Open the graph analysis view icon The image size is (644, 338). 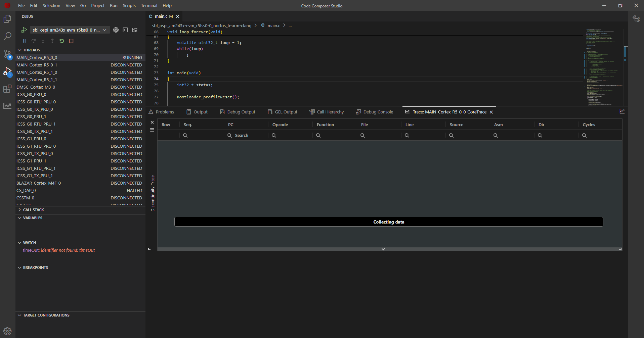[7, 106]
